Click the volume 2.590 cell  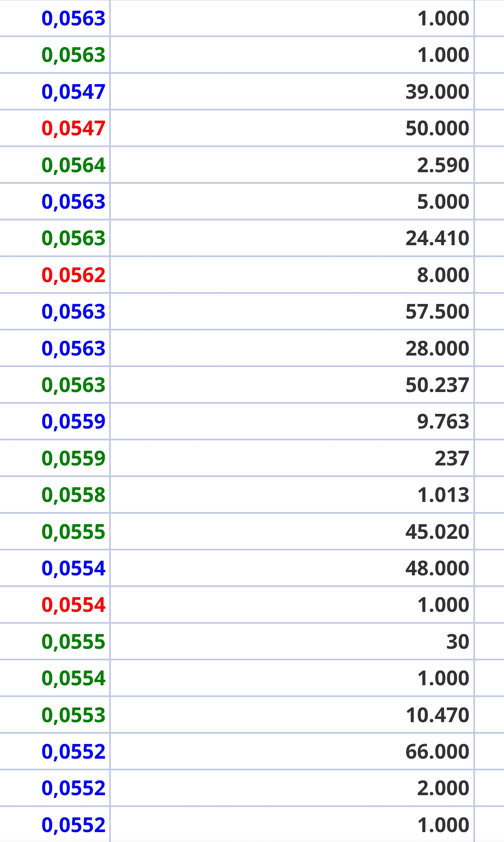click(443, 165)
